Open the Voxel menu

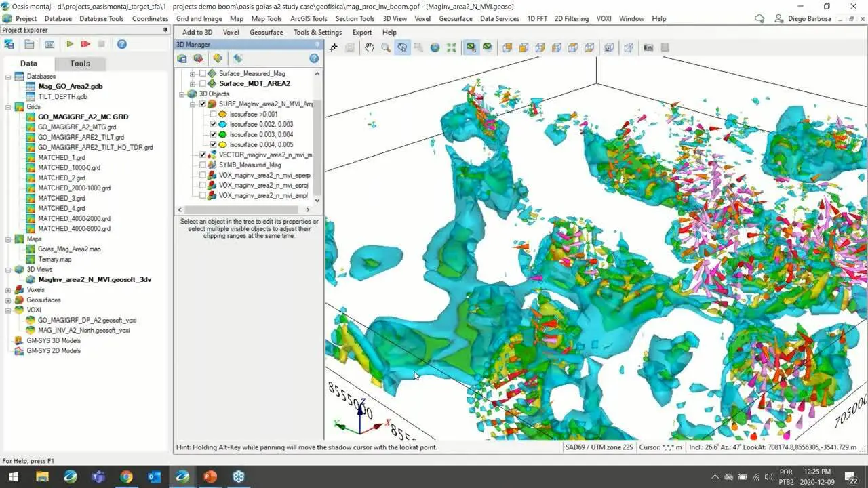(x=422, y=18)
